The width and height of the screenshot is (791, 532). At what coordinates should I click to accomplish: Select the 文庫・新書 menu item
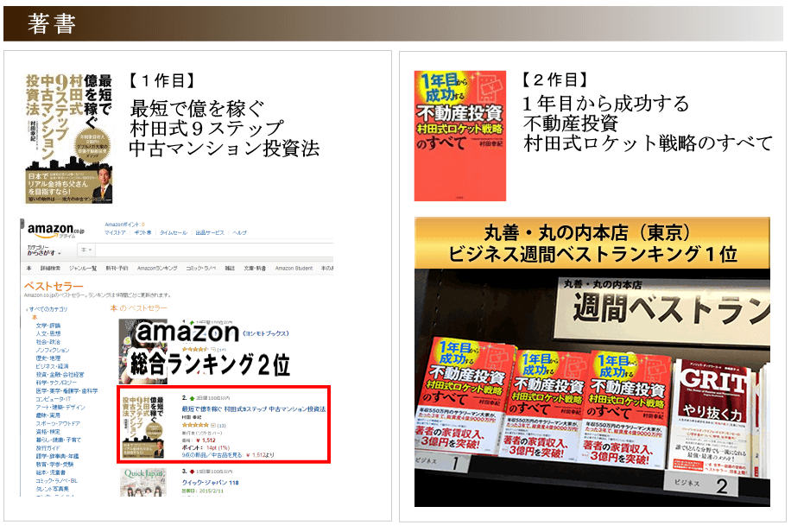tap(255, 268)
